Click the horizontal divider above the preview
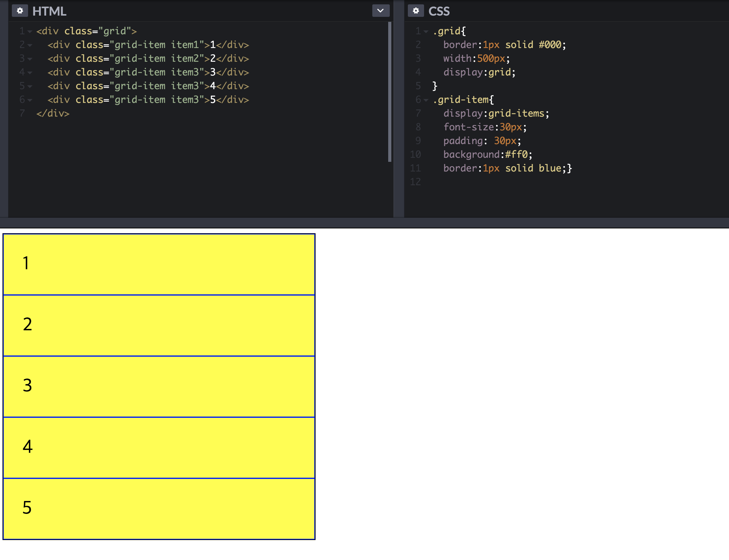Screen dimensions: 729x560 point(364,223)
